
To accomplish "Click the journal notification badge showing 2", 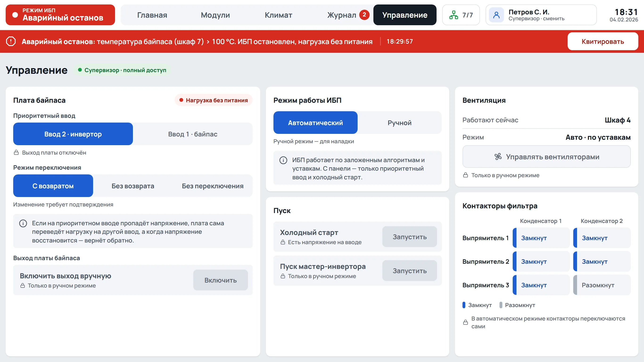I will [x=364, y=15].
